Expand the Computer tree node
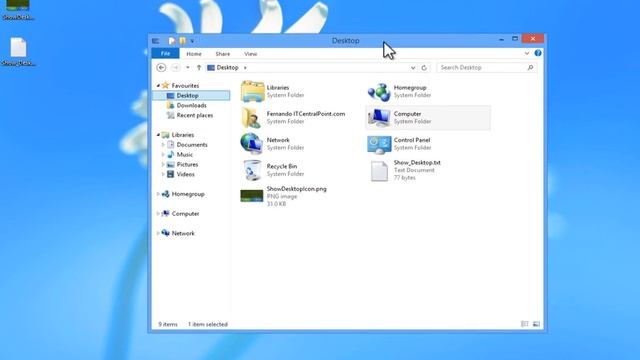The image size is (640, 360). click(158, 213)
